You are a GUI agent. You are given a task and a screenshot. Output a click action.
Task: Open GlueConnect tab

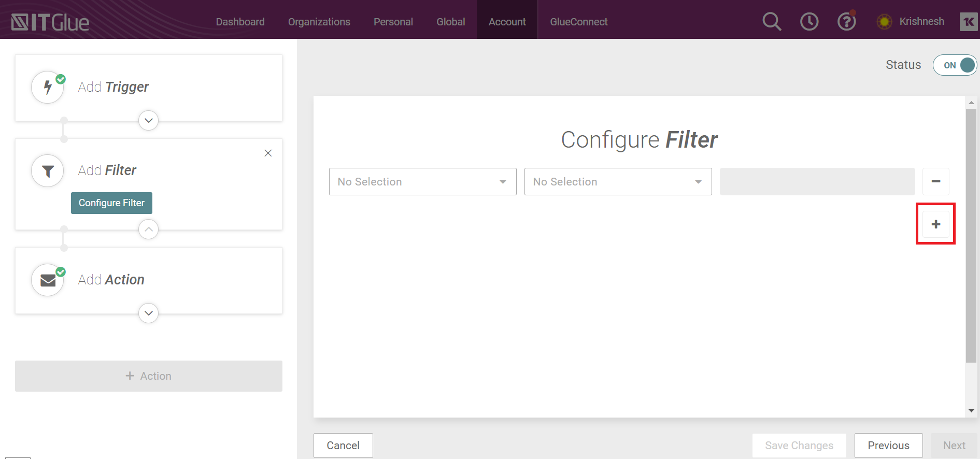click(579, 22)
